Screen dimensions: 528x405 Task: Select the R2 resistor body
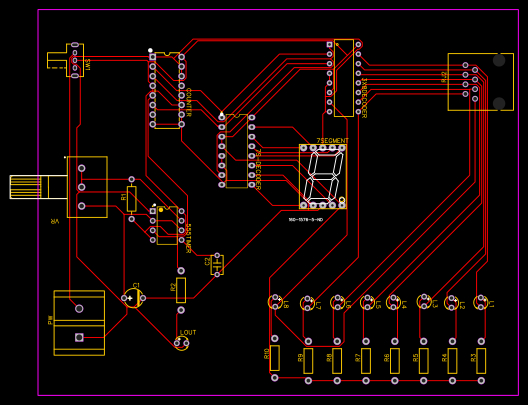pos(181,290)
